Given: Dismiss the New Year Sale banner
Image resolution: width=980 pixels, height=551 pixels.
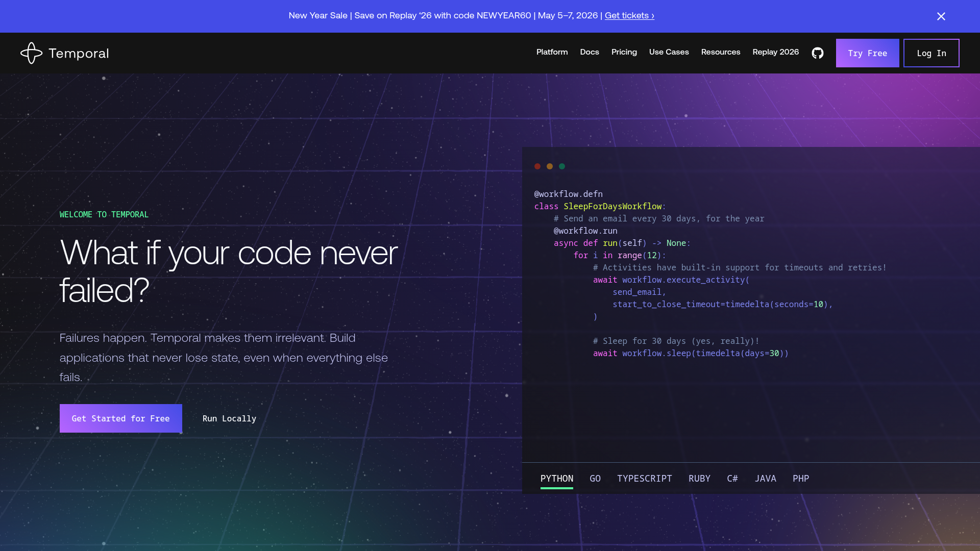Looking at the screenshot, I should point(941,16).
